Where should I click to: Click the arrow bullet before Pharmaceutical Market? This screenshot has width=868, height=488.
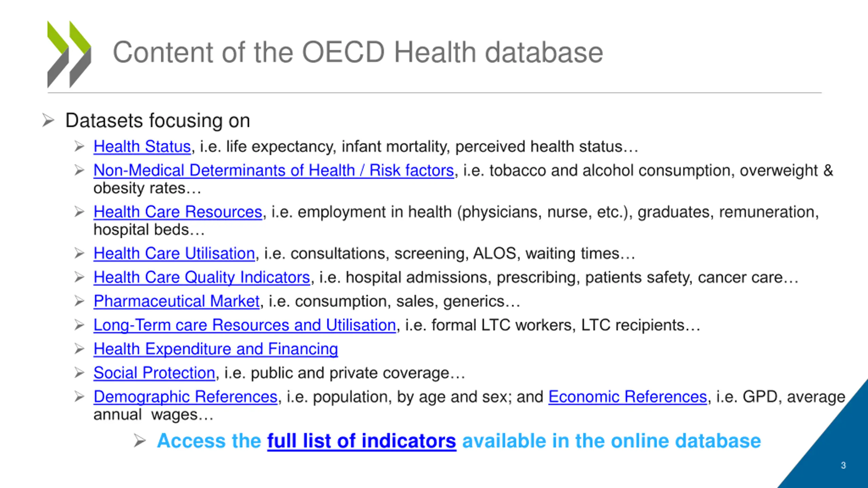(x=79, y=301)
